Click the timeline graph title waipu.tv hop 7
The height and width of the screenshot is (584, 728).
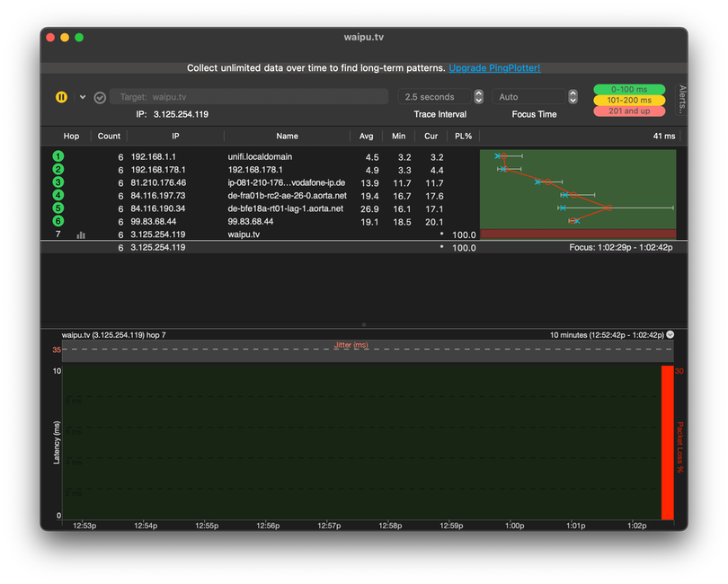pos(114,335)
